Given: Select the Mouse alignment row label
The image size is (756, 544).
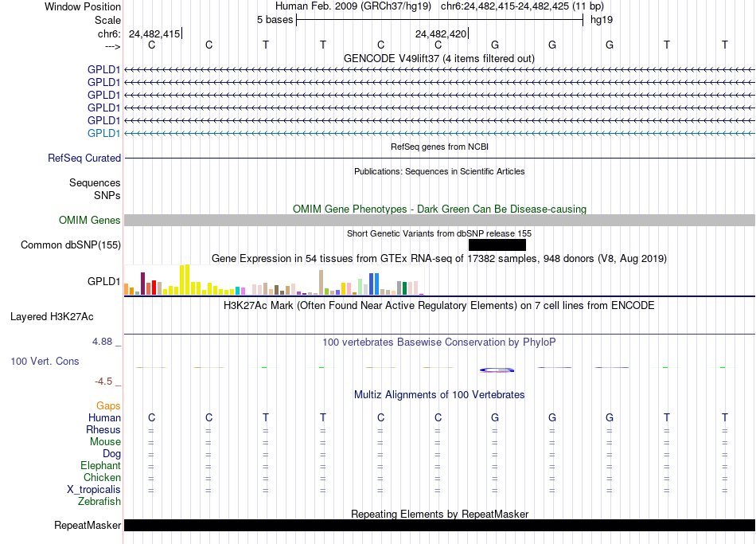Looking at the screenshot, I should [x=105, y=442].
